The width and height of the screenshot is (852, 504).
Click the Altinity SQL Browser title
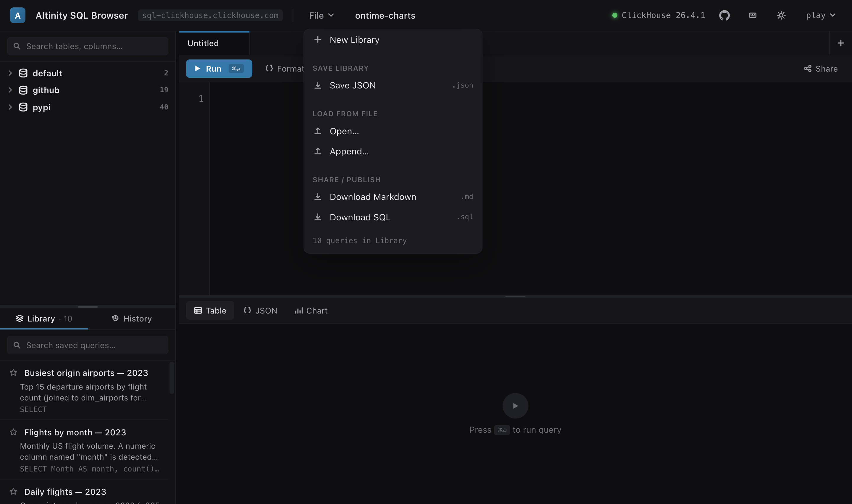pyautogui.click(x=81, y=15)
